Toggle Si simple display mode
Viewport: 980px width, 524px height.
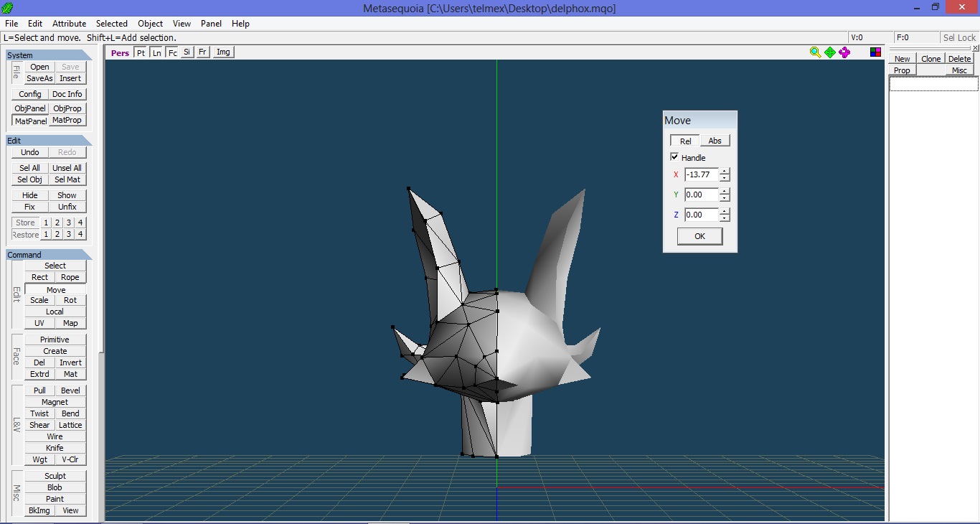(x=187, y=52)
